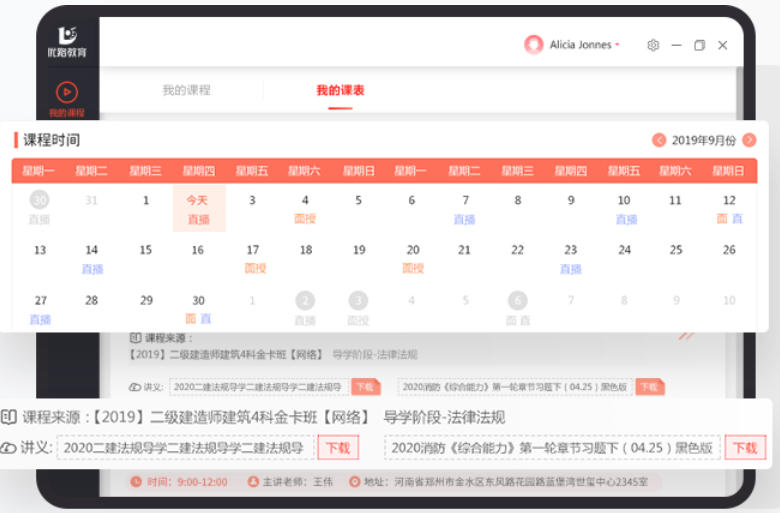Image resolution: width=780 pixels, height=513 pixels.
Task: Click the 2020消防《综合能力》 handout name field
Action: tap(552, 448)
